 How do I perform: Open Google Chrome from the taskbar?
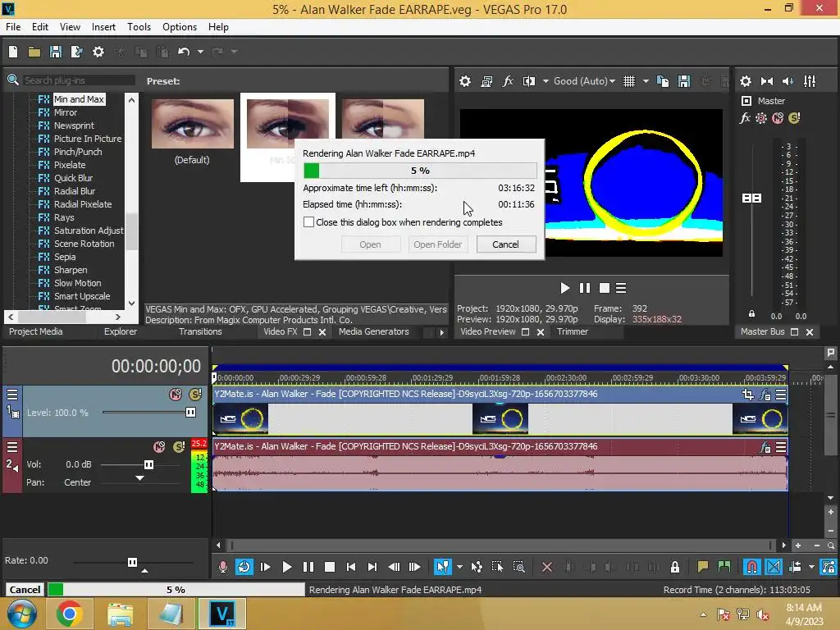point(69,614)
